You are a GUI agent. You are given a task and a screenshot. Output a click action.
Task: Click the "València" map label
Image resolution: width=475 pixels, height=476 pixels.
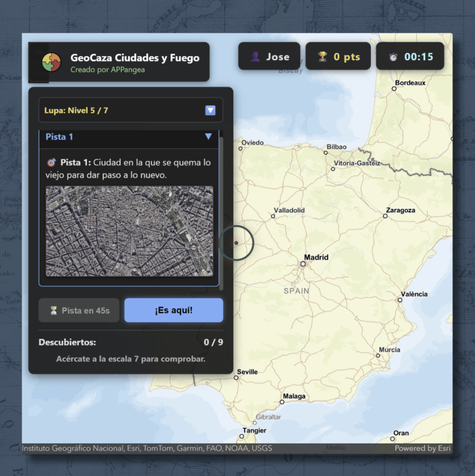pyautogui.click(x=414, y=294)
